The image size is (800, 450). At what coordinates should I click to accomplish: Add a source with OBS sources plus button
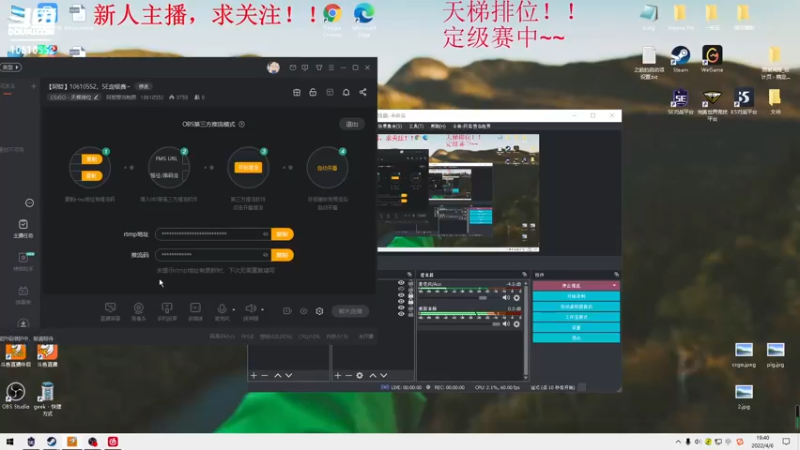point(338,376)
